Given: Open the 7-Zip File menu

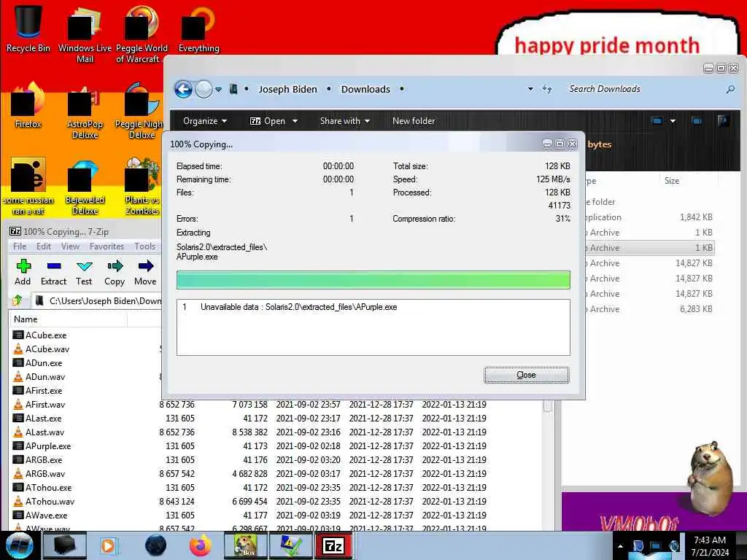Looking at the screenshot, I should click(x=20, y=246).
